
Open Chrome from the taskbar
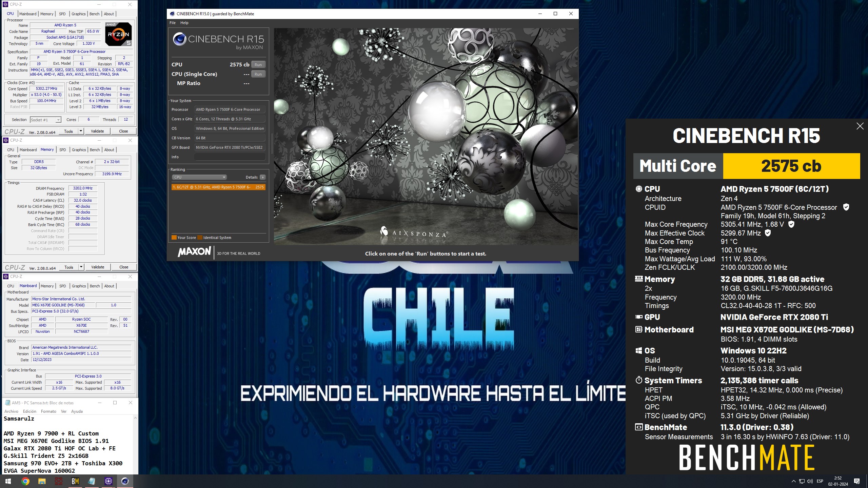[25, 481]
